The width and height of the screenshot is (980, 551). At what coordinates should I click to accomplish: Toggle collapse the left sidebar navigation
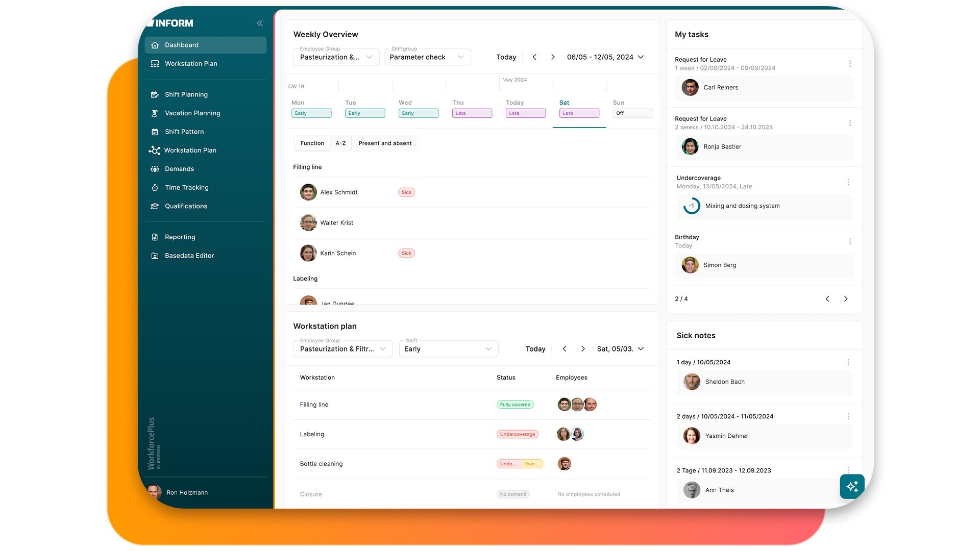pos(259,23)
